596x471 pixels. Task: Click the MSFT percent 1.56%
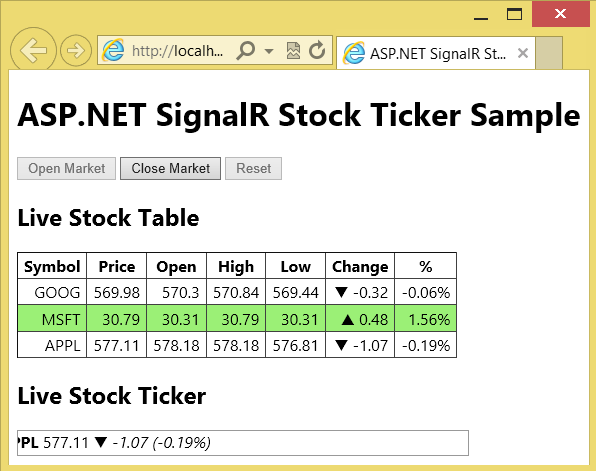point(426,319)
